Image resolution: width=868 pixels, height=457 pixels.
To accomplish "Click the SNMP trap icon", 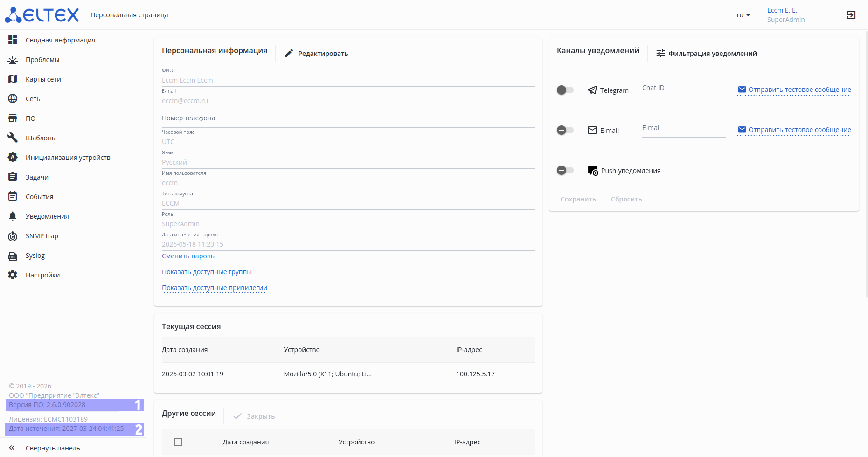I will point(13,236).
